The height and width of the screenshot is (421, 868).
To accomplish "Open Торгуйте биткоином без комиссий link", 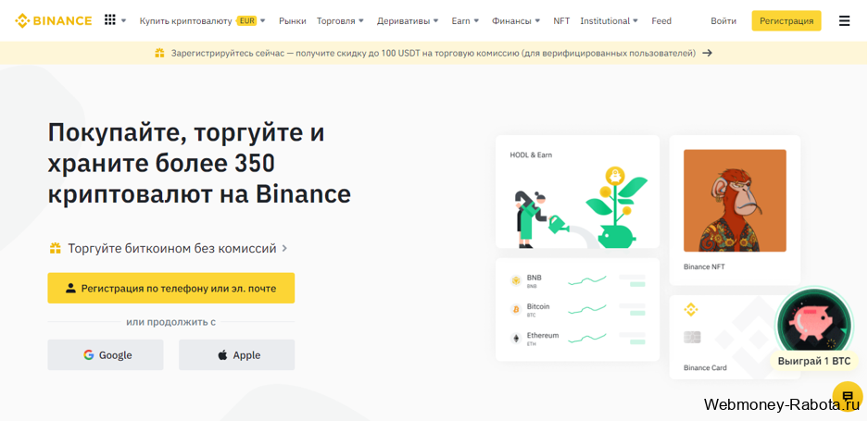I will coord(172,248).
